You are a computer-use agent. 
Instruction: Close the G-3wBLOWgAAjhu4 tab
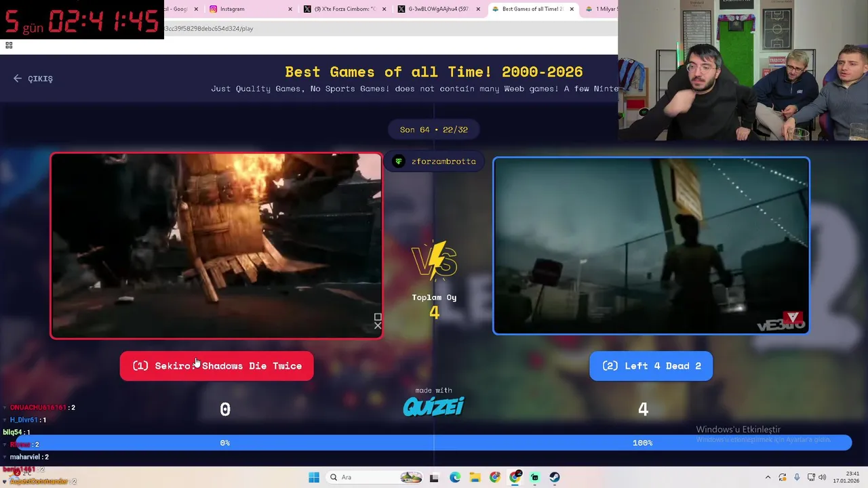pos(478,9)
